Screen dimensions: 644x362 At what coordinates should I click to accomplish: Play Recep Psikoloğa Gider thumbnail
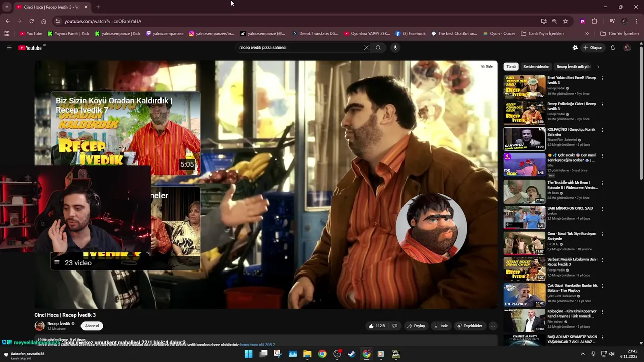[524, 113]
